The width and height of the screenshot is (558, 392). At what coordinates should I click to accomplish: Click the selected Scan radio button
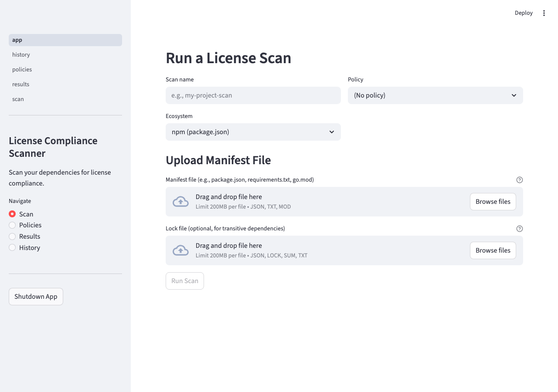[x=12, y=214]
